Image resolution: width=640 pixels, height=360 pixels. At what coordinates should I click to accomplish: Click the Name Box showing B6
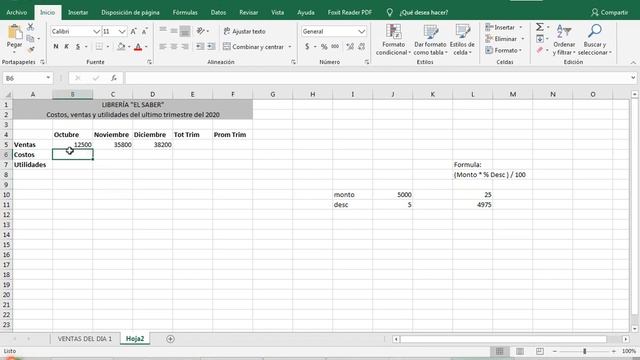tap(27, 78)
